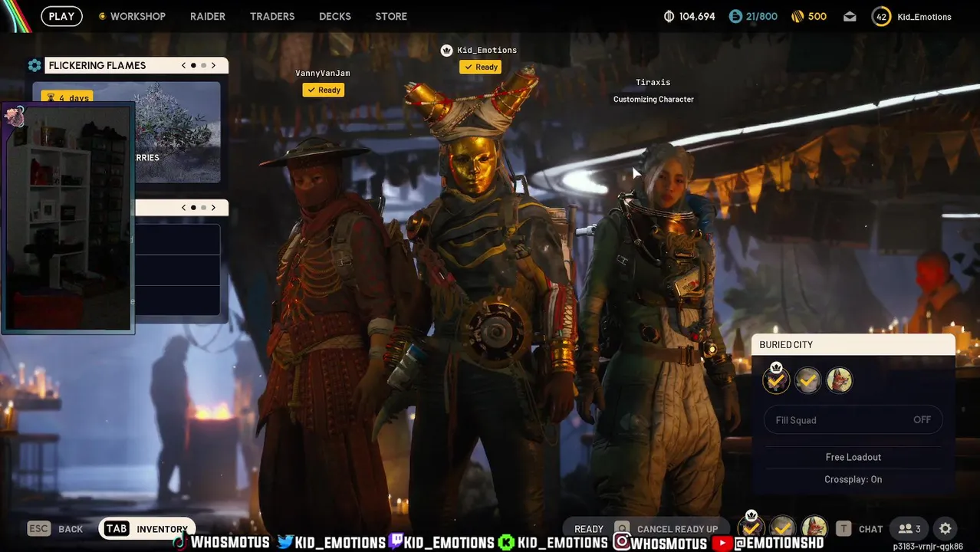Click the Twitter bird icon in overlay
Viewport: 980px width, 552px height.
click(285, 543)
